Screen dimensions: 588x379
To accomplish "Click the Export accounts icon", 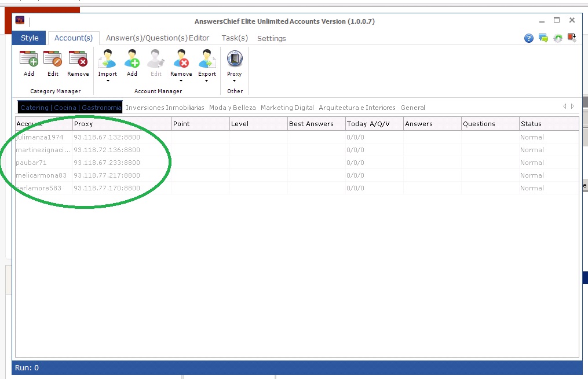I will [207, 59].
